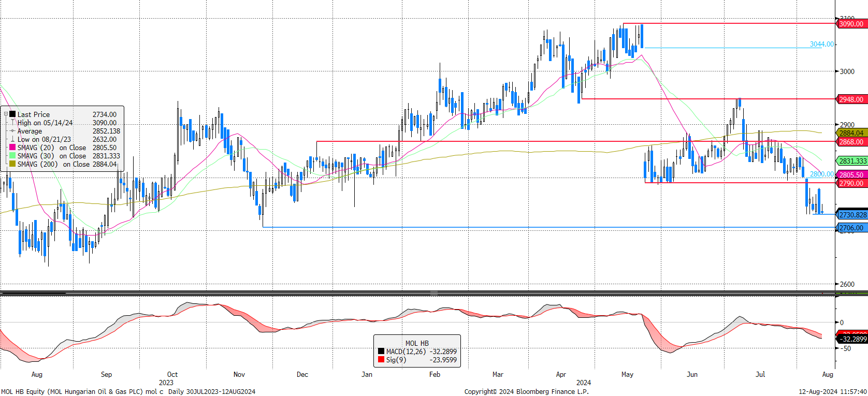Collapse the Last Price legend tree
Image resolution: width=868 pixels, height=396 pixels.
(6, 114)
